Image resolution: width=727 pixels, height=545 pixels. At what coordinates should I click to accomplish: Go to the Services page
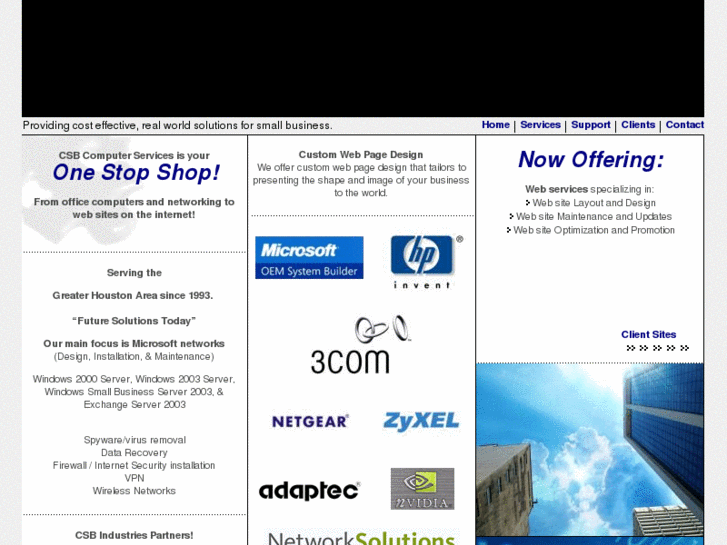tap(540, 125)
